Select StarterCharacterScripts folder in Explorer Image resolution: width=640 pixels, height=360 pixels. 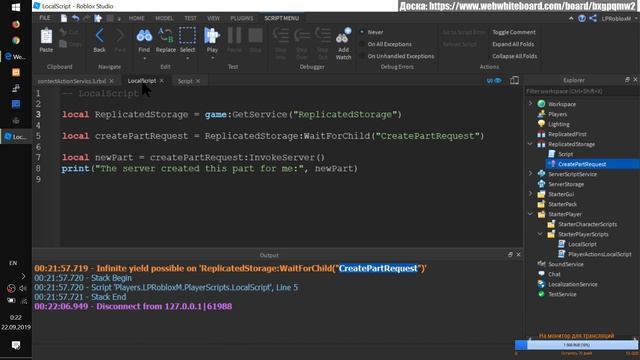tap(587, 224)
